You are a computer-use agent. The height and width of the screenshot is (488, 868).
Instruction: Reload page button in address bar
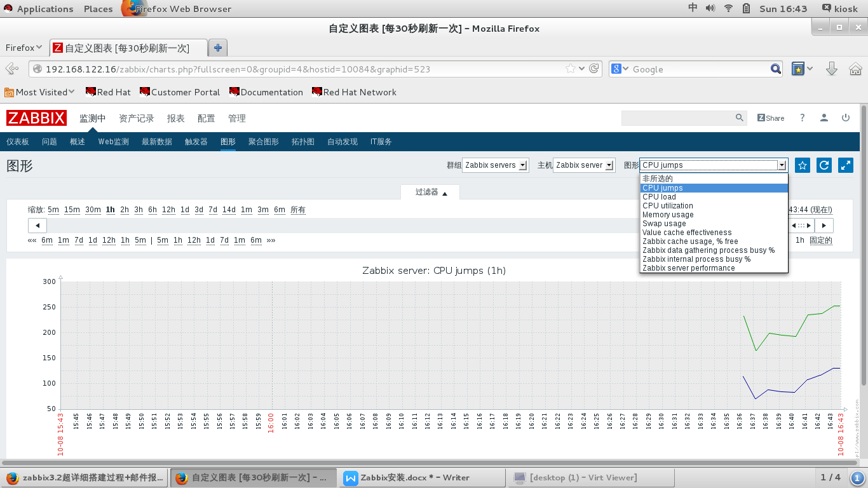tap(594, 69)
